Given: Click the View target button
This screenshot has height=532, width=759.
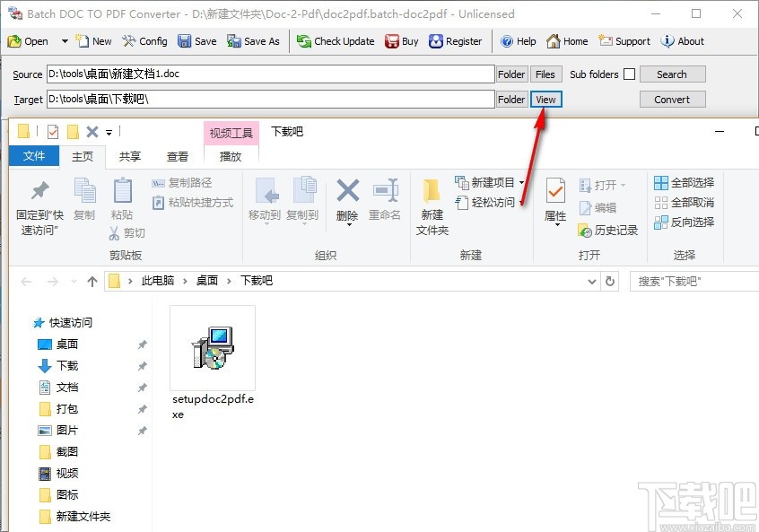Looking at the screenshot, I should click(x=546, y=100).
